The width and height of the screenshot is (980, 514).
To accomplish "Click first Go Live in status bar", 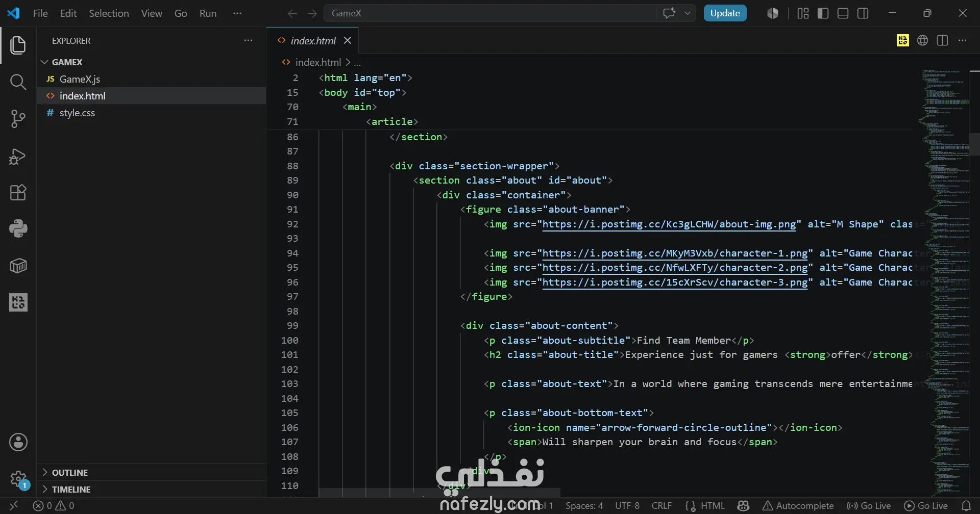I will click(x=868, y=505).
